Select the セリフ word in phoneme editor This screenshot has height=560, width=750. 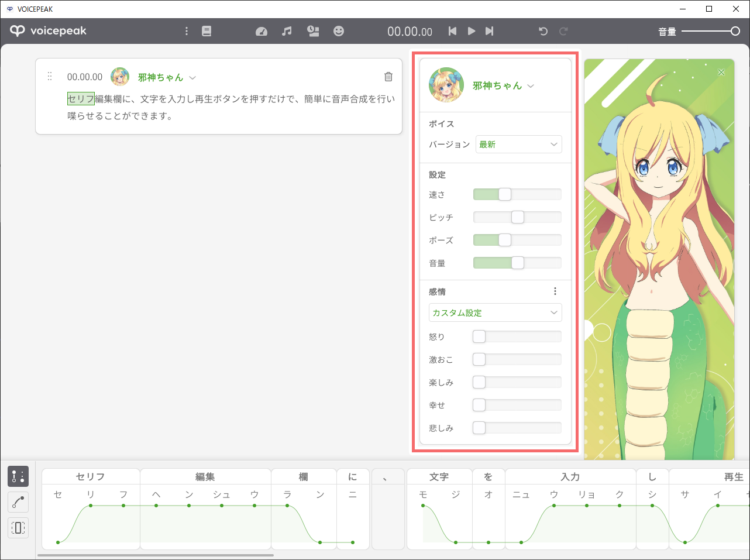[91, 476]
